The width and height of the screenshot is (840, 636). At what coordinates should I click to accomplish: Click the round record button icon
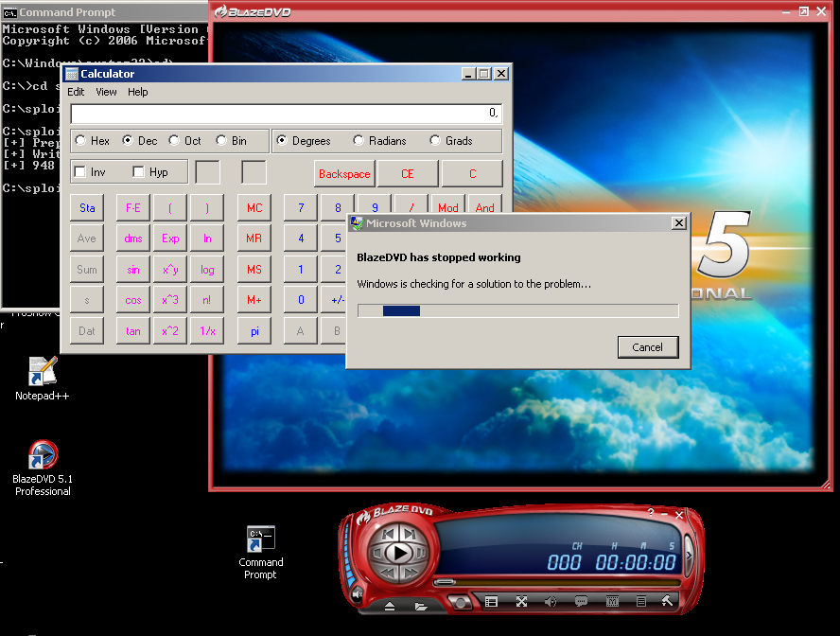click(x=460, y=602)
